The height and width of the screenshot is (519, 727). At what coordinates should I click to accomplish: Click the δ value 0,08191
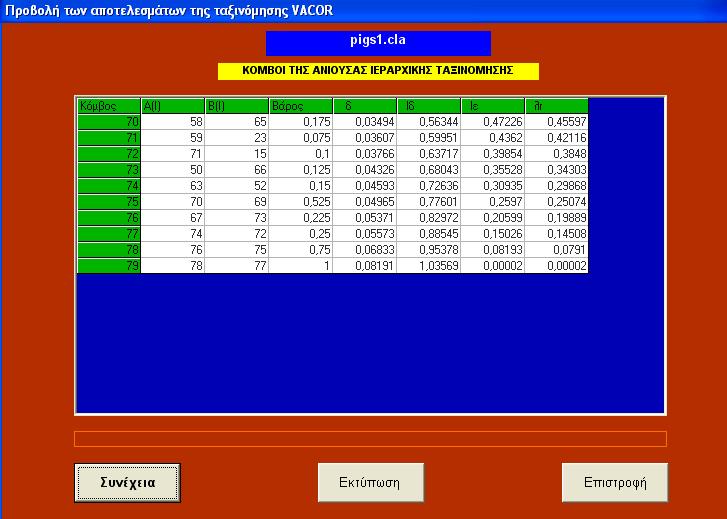click(364, 266)
